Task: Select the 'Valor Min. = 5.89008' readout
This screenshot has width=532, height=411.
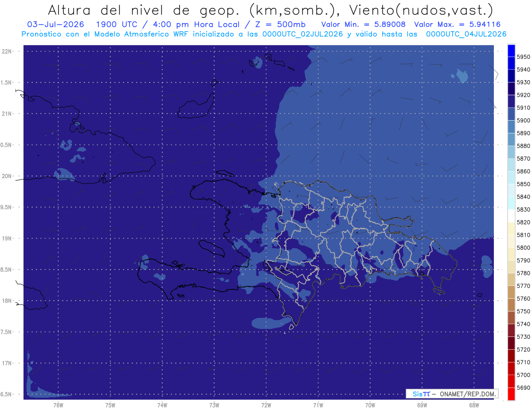Action: [363, 24]
